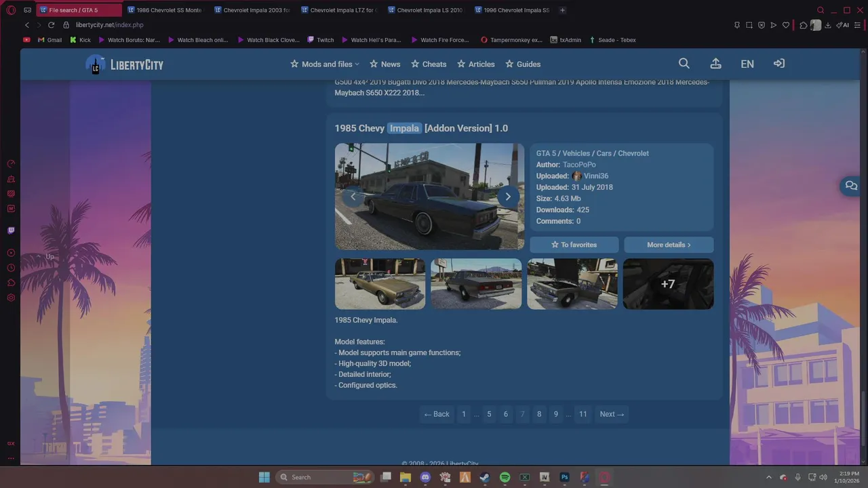The width and height of the screenshot is (868, 488).
Task: Click the heart bookmark icon in address bar
Action: click(786, 25)
